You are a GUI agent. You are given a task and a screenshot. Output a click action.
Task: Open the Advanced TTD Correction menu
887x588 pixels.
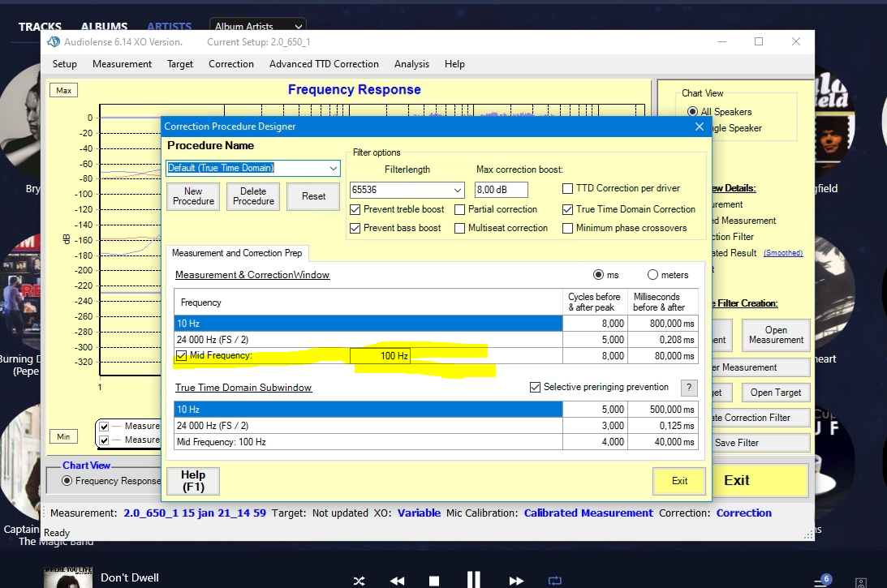tap(324, 64)
